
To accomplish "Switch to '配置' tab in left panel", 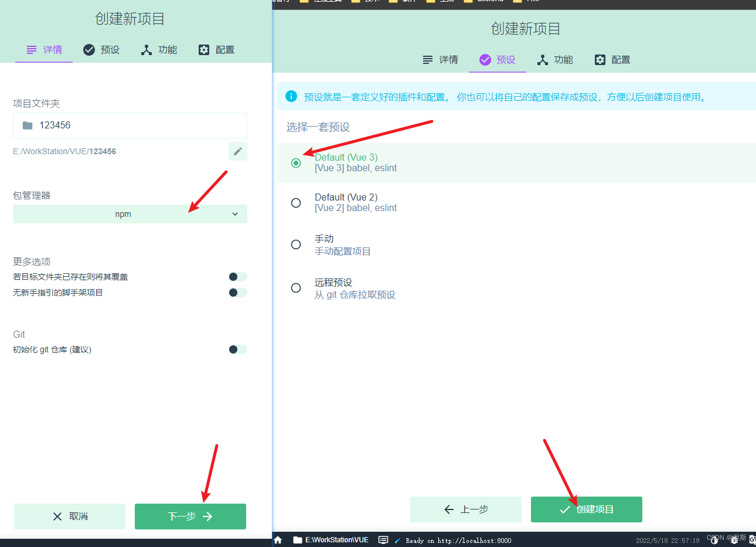I will tap(216, 50).
